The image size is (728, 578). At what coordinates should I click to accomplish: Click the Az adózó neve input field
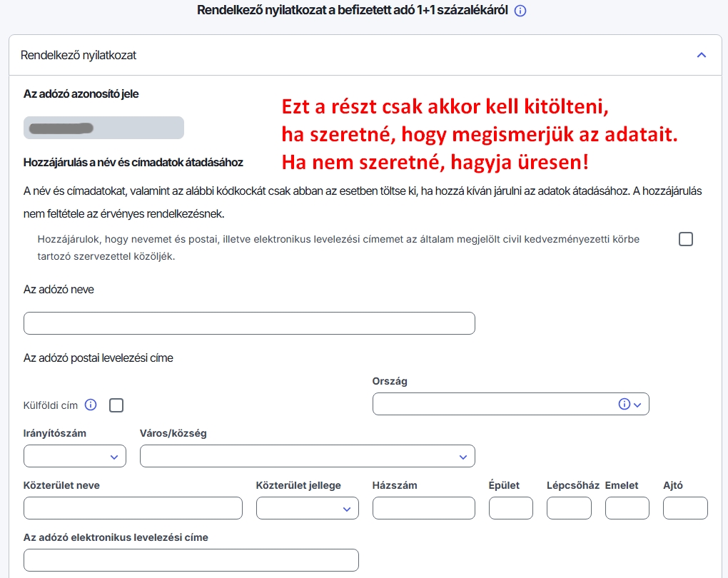tap(249, 323)
